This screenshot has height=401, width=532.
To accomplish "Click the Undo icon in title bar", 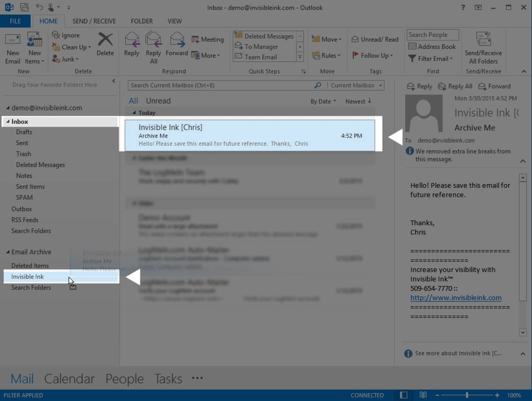I will click(x=39, y=7).
